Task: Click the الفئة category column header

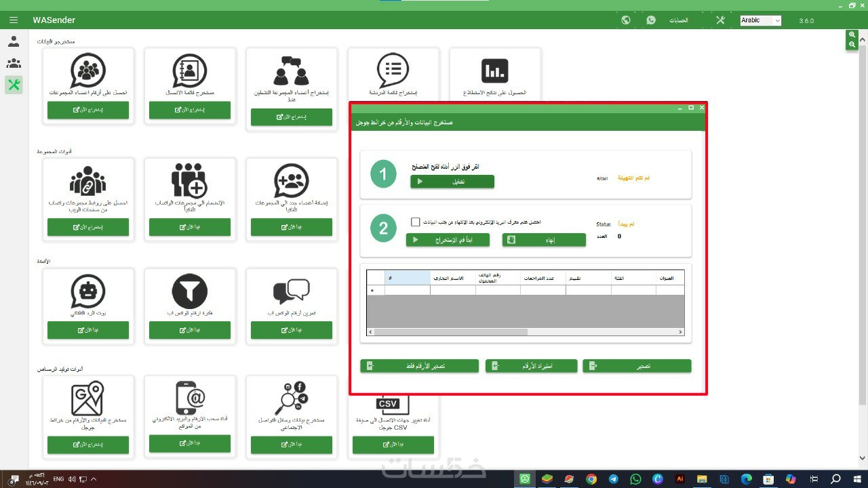Action: tap(633, 278)
